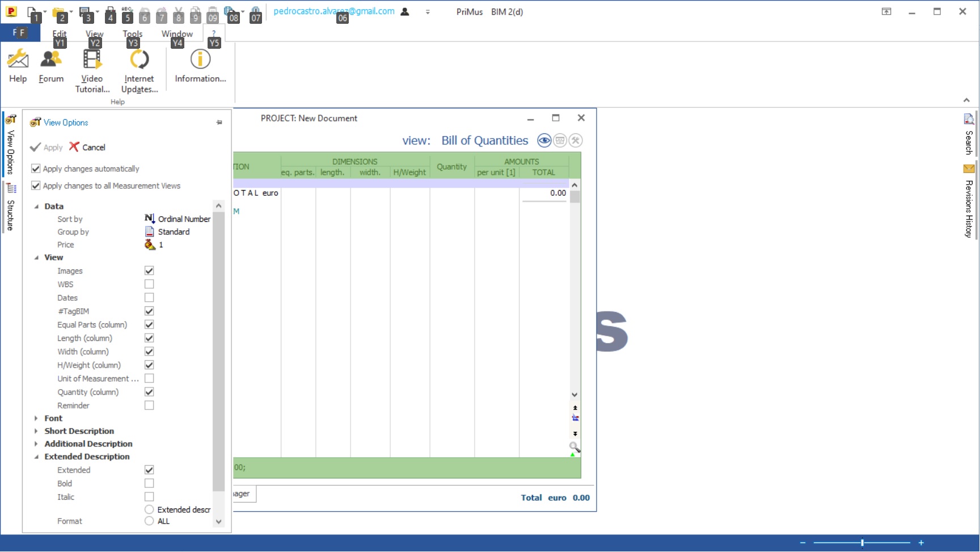This screenshot has width=980, height=552.
Task: Pin the View Options panel
Action: tap(219, 123)
